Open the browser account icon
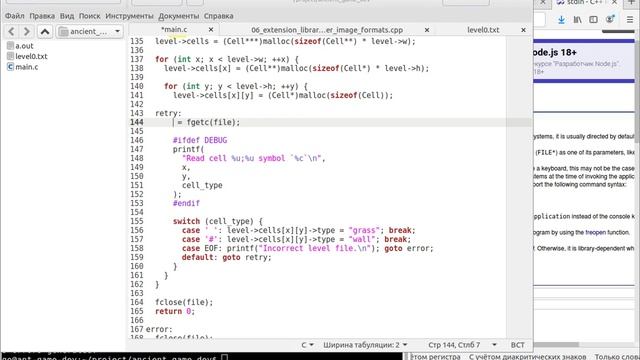 (610, 20)
